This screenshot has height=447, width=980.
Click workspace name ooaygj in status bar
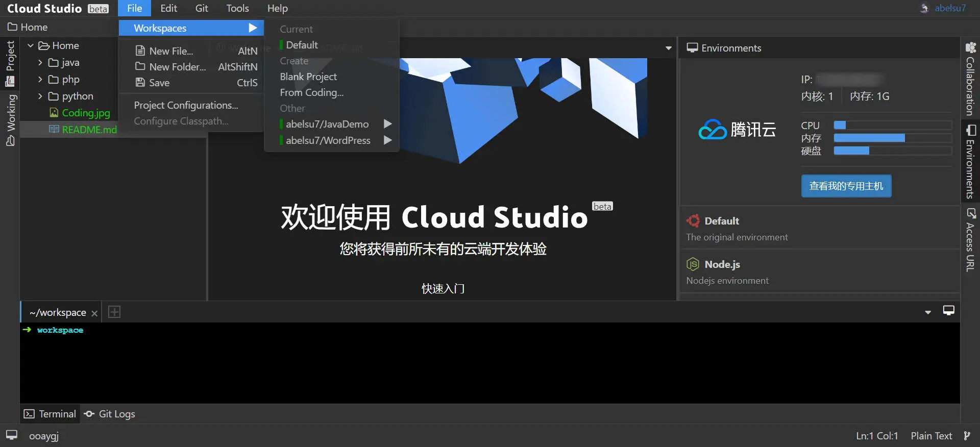coord(44,436)
